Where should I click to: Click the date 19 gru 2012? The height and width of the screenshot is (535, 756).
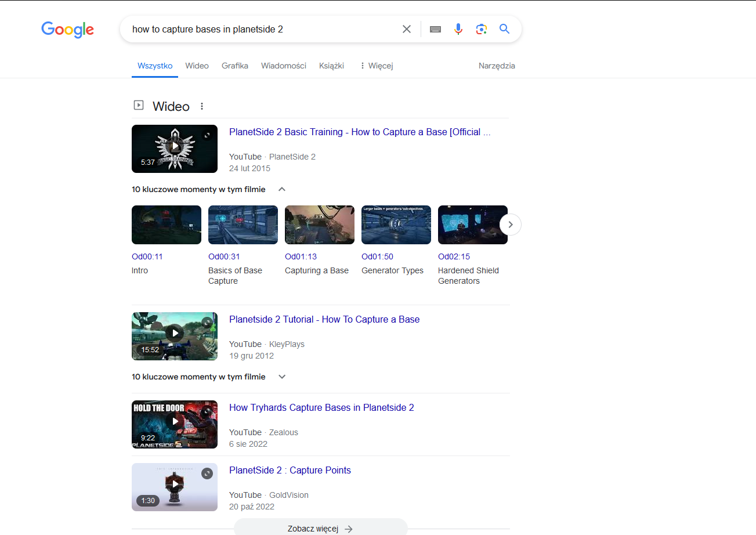(251, 356)
